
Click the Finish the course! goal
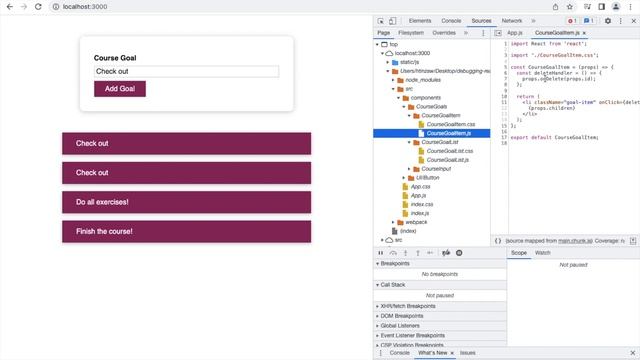pos(187,231)
